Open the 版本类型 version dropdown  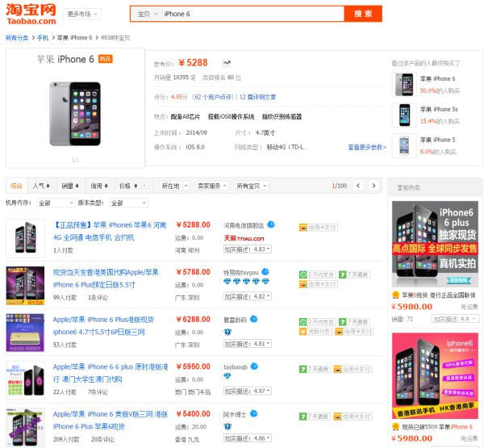tap(128, 203)
